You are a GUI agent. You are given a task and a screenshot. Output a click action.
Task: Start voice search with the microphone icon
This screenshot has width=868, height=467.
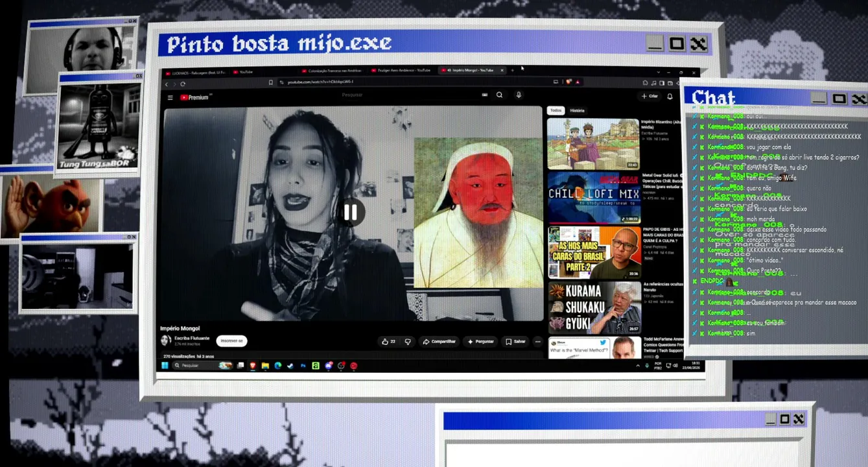tap(519, 95)
